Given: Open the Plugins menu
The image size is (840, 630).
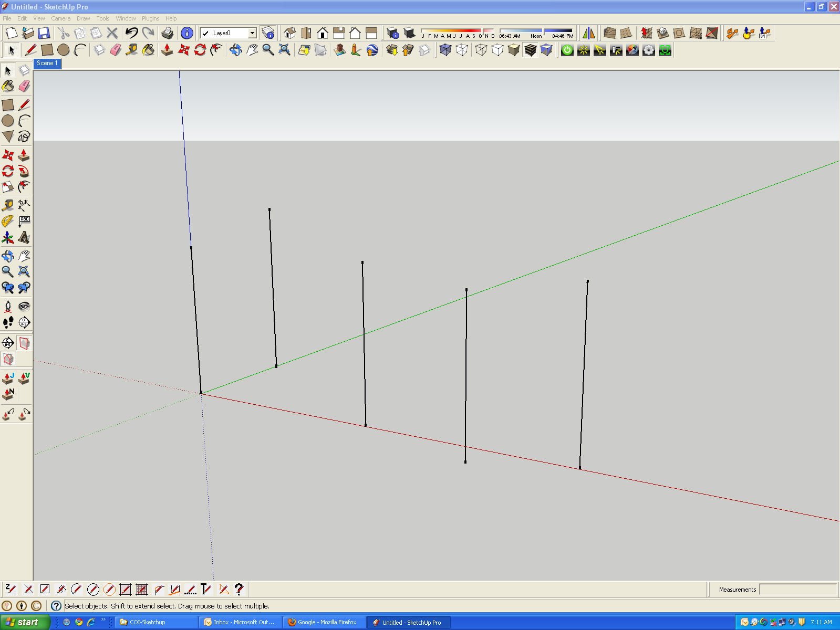Looking at the screenshot, I should pyautogui.click(x=151, y=18).
